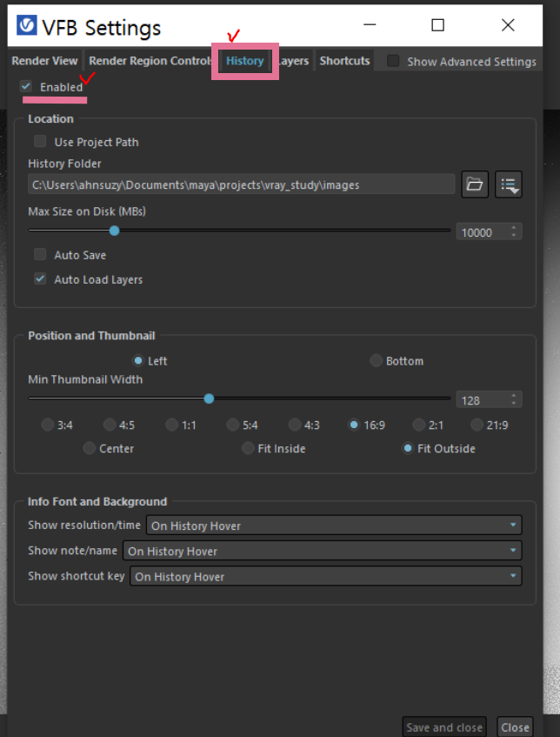Choose the 3:4 thumbnail ratio

tap(48, 425)
